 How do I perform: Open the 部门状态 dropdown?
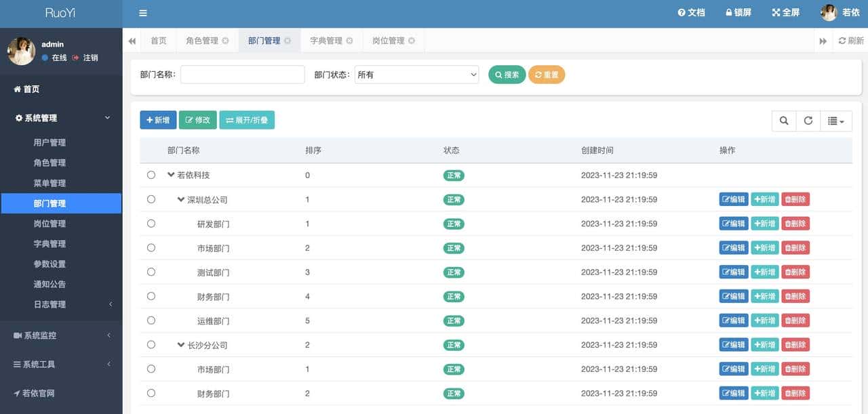[416, 75]
